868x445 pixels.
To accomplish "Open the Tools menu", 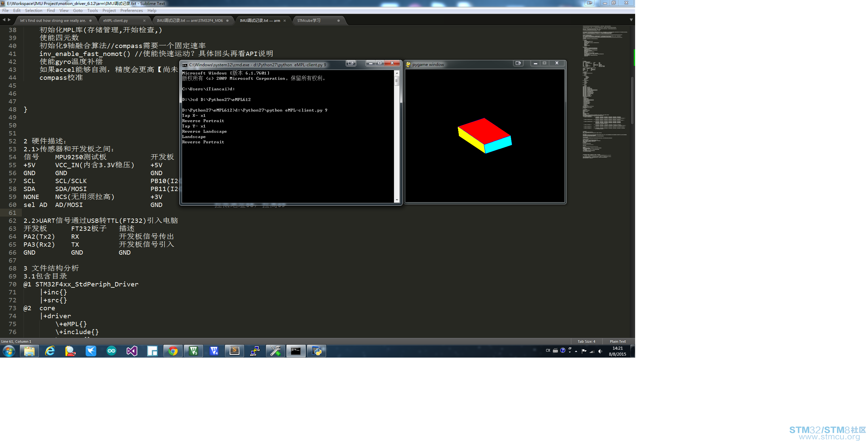I will tap(92, 11).
